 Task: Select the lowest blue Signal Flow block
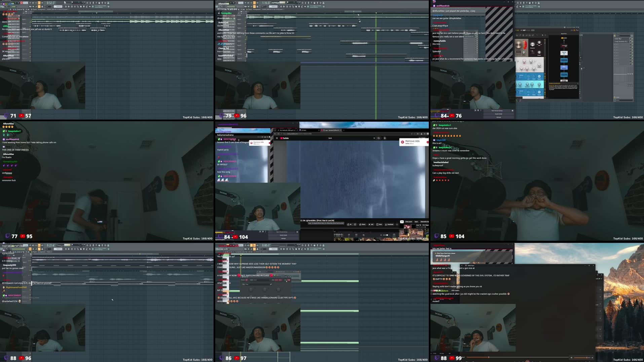(564, 74)
